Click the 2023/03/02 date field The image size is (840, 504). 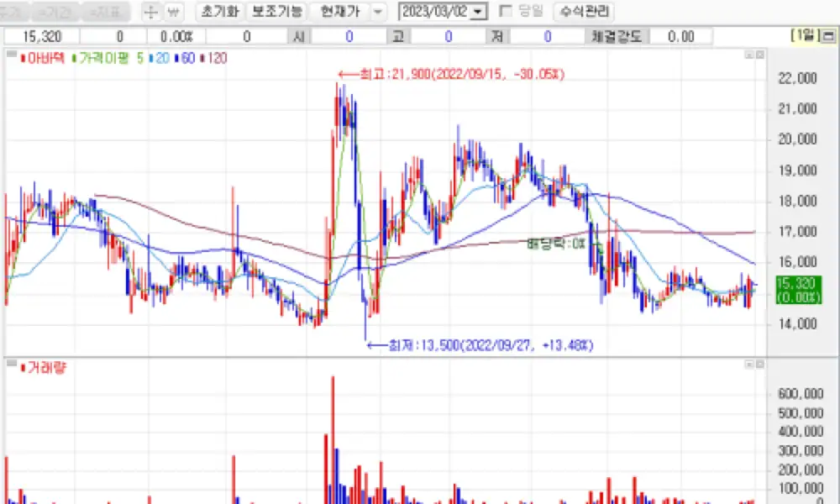pyautogui.click(x=434, y=11)
